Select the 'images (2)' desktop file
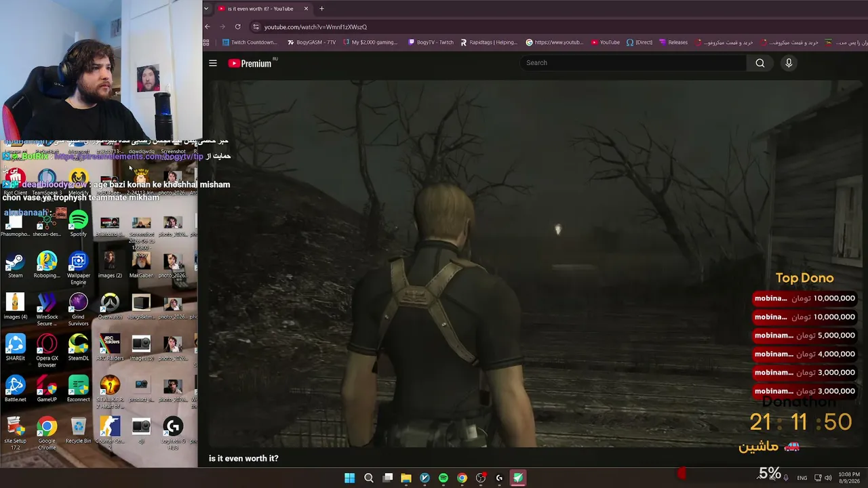The width and height of the screenshot is (868, 488). [110, 265]
